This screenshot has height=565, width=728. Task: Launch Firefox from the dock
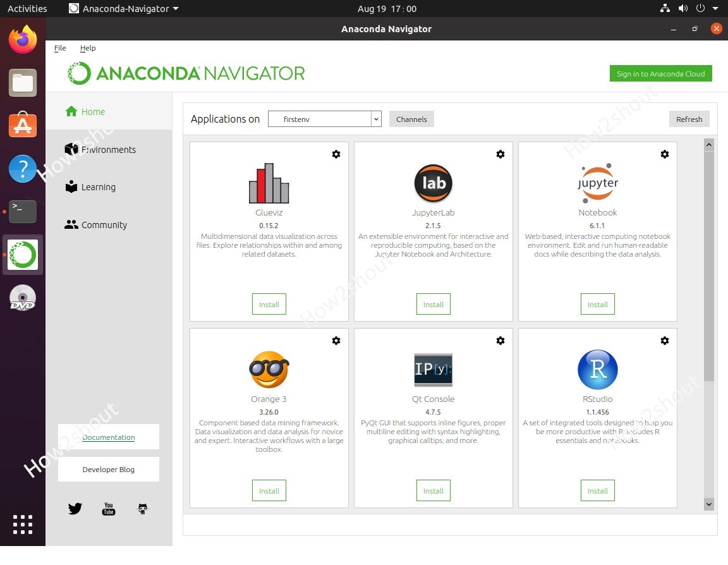[x=22, y=39]
